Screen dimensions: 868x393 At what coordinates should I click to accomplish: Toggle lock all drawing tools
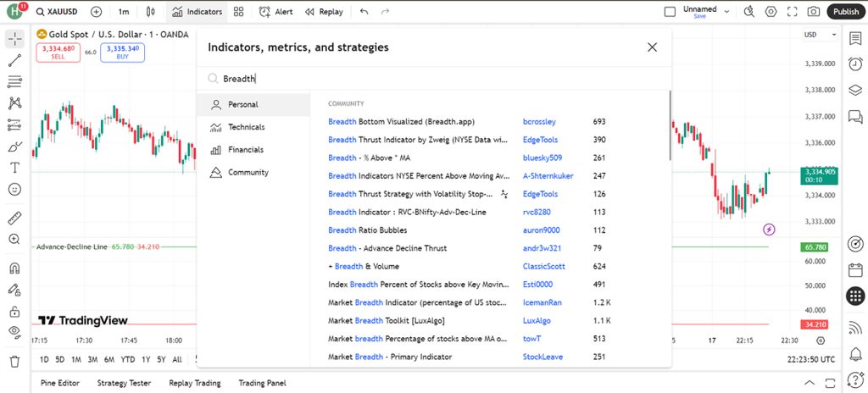pyautogui.click(x=15, y=312)
